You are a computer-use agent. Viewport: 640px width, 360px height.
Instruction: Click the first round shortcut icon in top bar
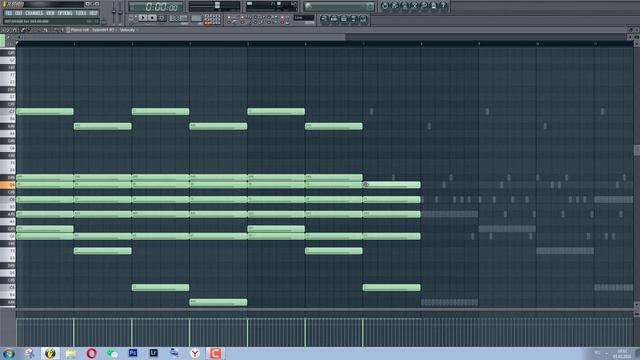pos(385,6)
